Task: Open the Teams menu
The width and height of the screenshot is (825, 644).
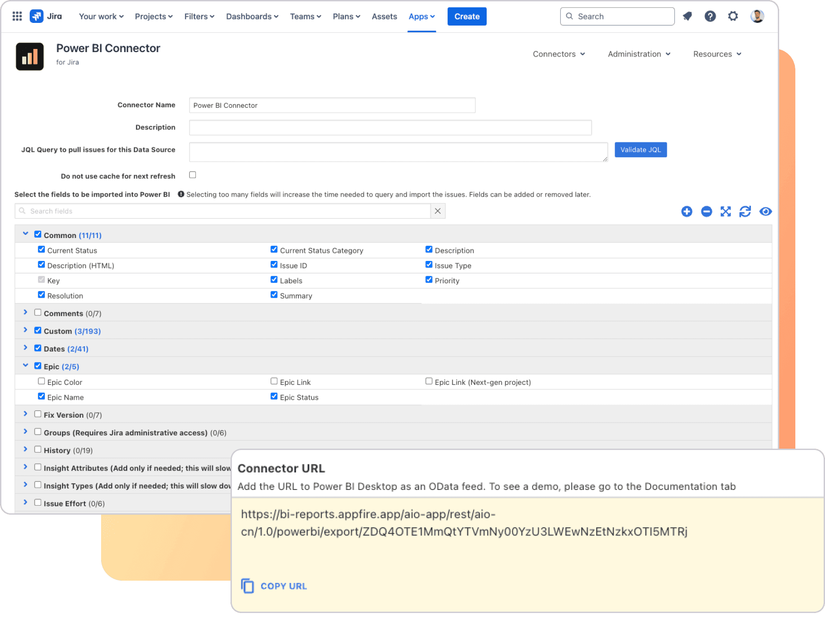Action: pyautogui.click(x=306, y=16)
